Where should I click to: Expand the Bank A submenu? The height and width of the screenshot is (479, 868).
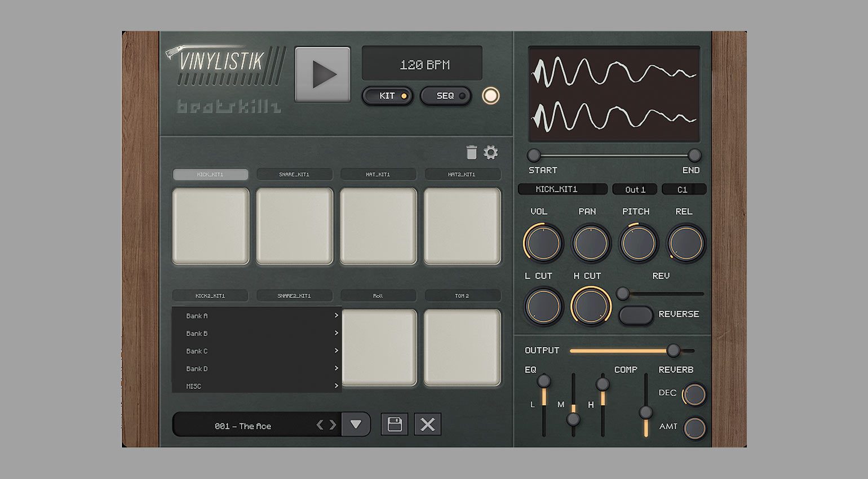(256, 316)
